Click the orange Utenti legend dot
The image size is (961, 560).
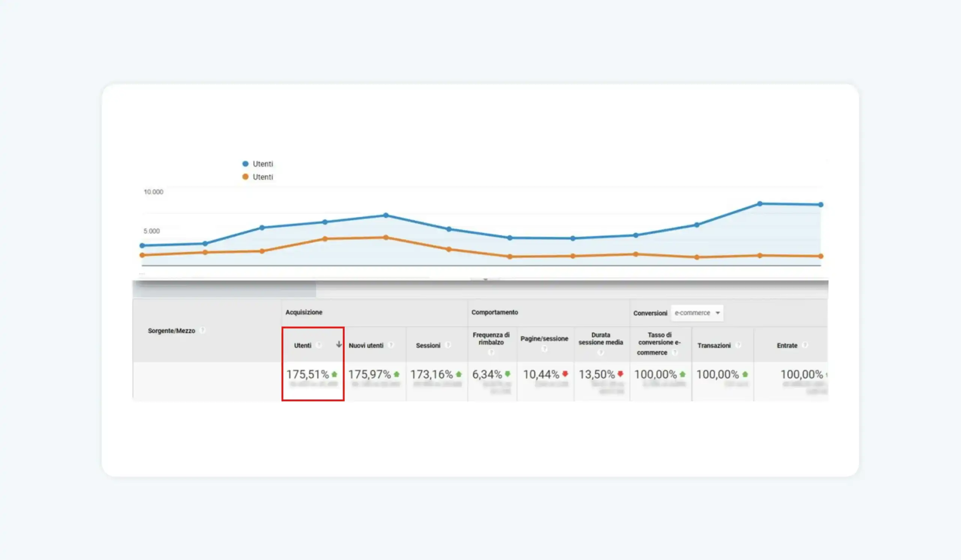[x=245, y=177]
